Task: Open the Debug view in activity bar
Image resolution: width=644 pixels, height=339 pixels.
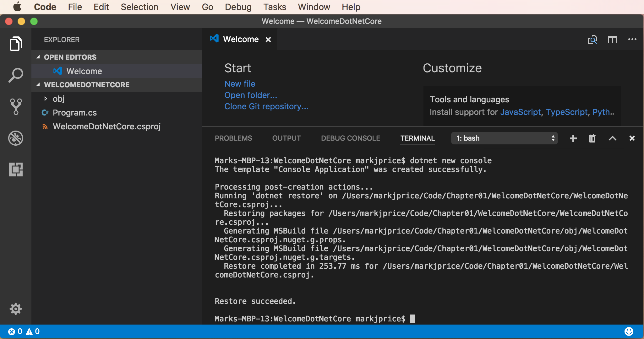Action: (16, 138)
